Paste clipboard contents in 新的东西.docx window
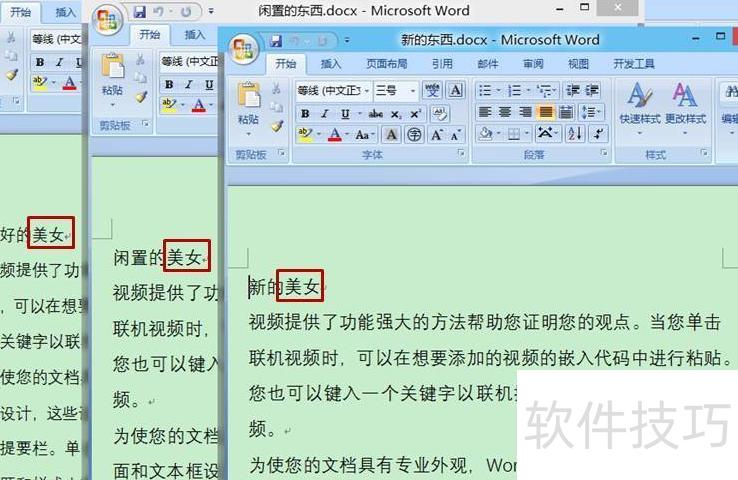Viewport: 738px width, 480px height. pos(248,96)
